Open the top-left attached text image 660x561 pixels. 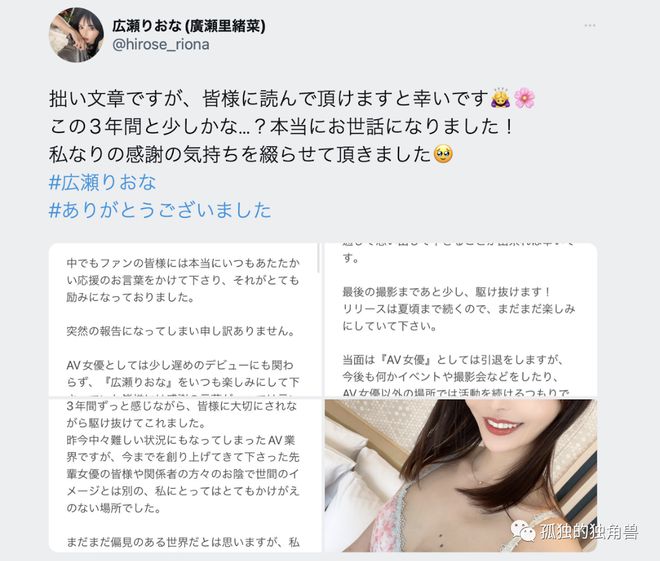185,319
